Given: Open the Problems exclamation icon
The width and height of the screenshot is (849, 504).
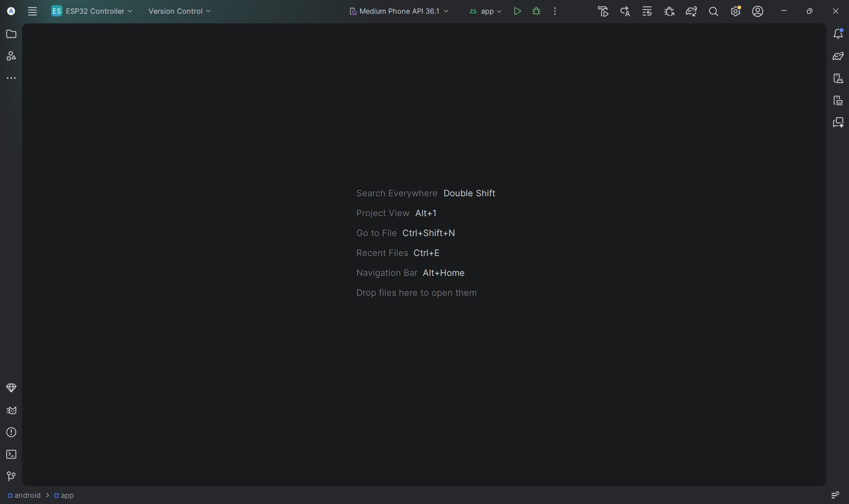Looking at the screenshot, I should point(11,432).
